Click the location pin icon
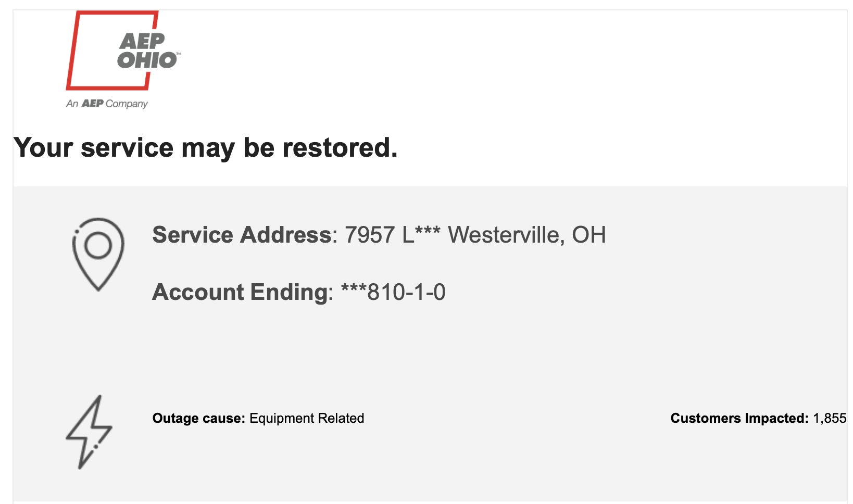Viewport: 853px width, 504px height. (98, 254)
